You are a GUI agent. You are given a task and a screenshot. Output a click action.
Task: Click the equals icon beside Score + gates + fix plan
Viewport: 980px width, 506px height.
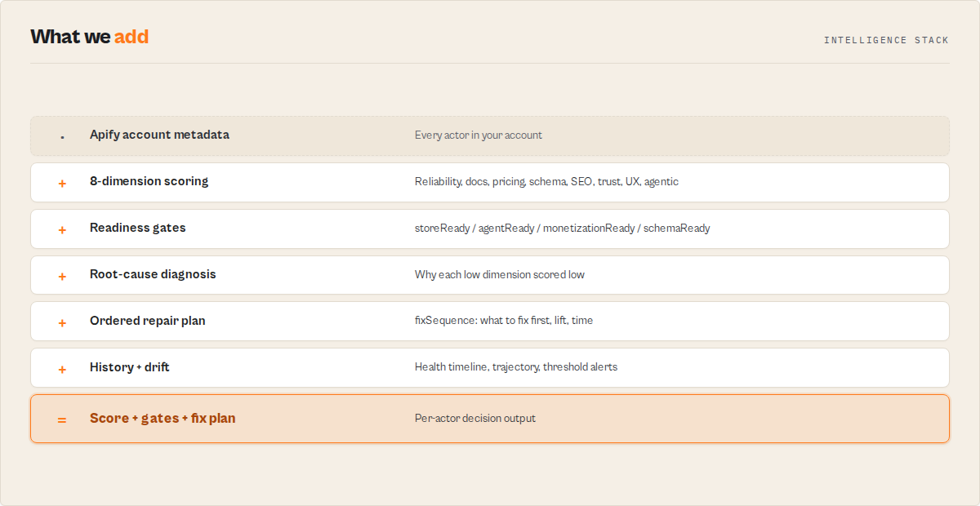[62, 419]
